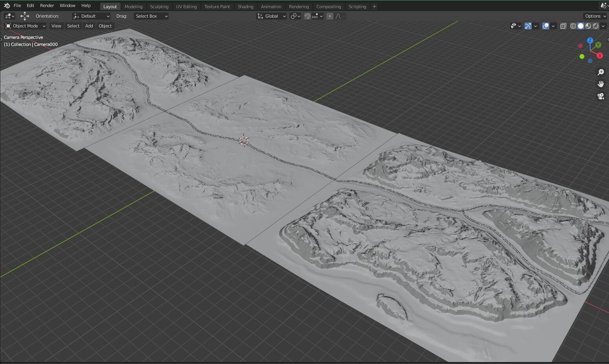
Task: Open the Object Mode dropdown
Action: (26, 26)
